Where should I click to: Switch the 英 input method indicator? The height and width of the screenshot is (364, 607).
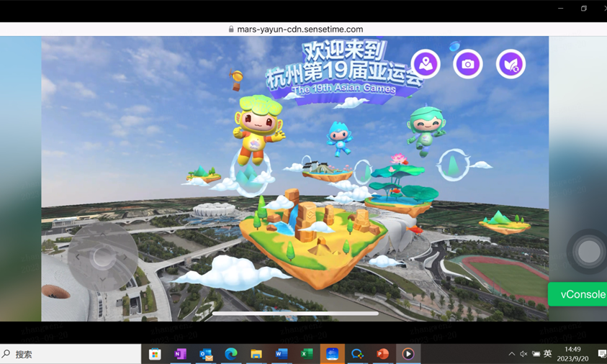coord(547,353)
